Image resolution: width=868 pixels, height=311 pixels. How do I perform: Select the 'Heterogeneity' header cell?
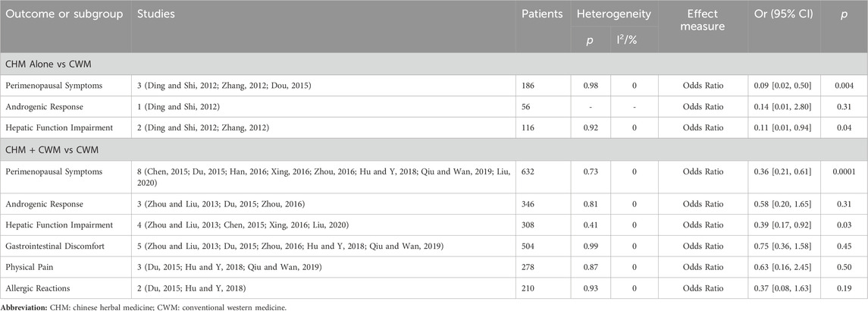tap(615, 14)
